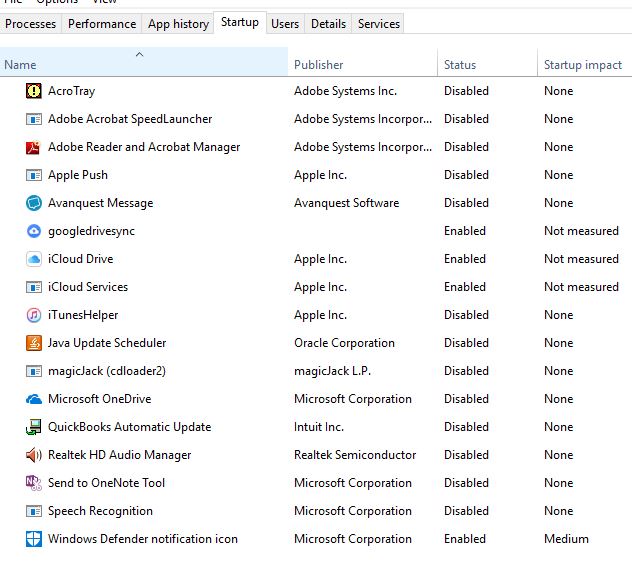Select QuickBooks Automatic Update entry name

129,427
